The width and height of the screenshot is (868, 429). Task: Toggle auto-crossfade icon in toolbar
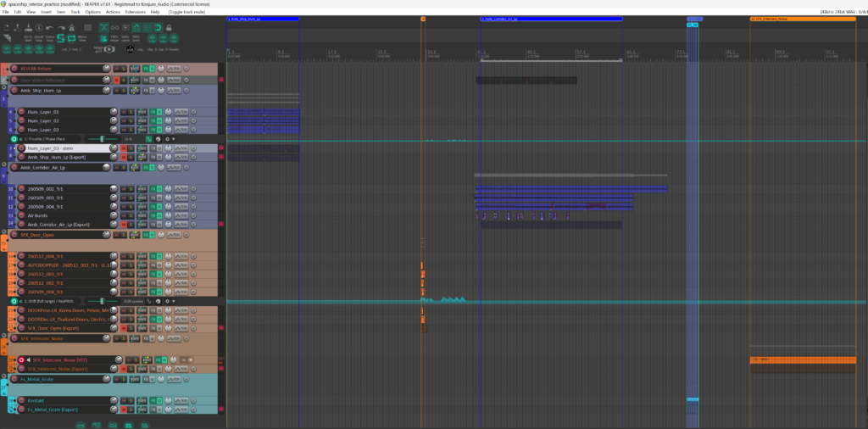104,27
